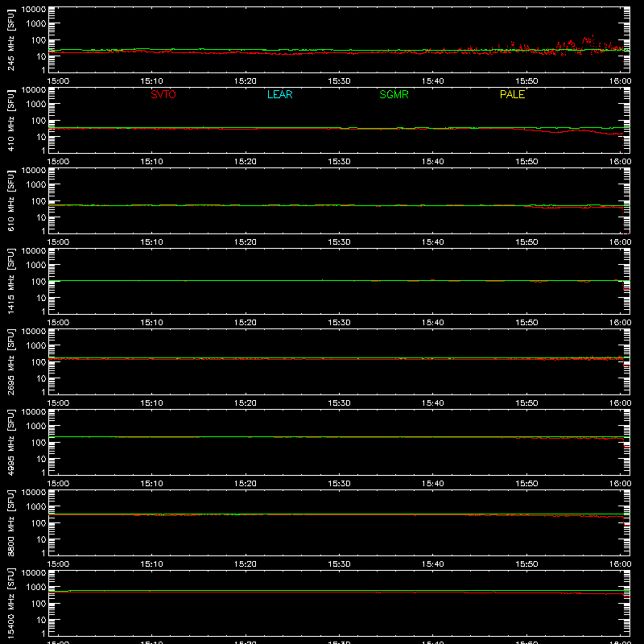
Task: Select the 15400 MHz [SFU] axis title
Action: click(11, 603)
